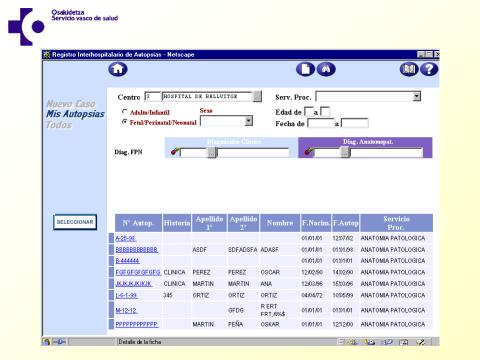Open autopsy link JKJKJKJKIKJK

[134, 284]
